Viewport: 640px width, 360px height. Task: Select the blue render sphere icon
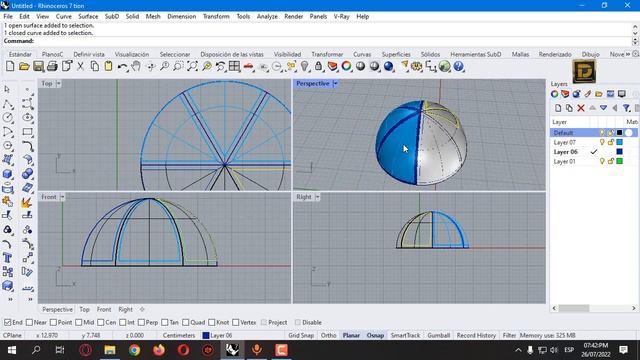(x=389, y=66)
